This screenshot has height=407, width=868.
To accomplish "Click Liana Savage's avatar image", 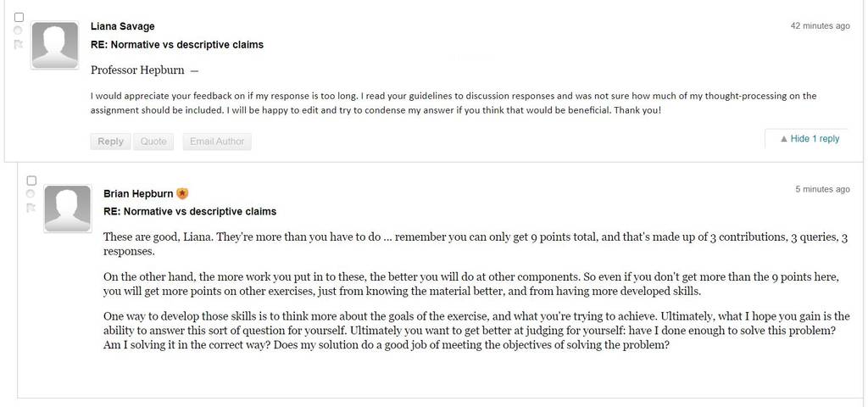I will pyautogui.click(x=55, y=46).
